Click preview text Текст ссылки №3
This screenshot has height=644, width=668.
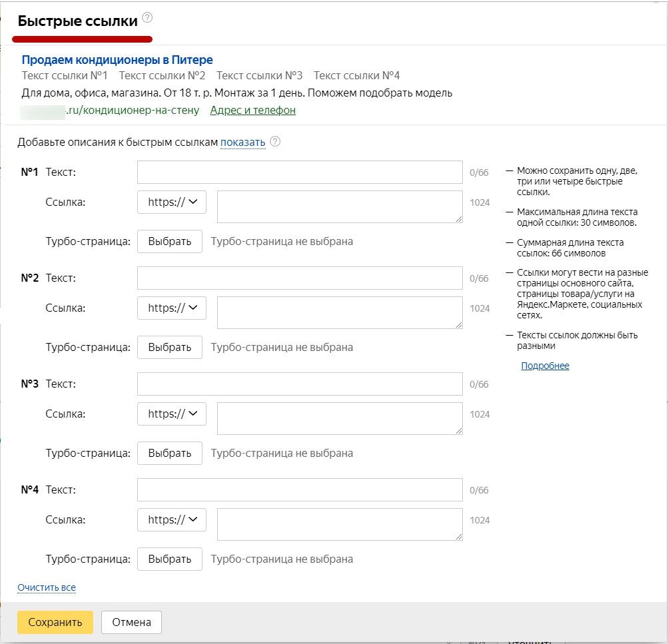pos(260,75)
